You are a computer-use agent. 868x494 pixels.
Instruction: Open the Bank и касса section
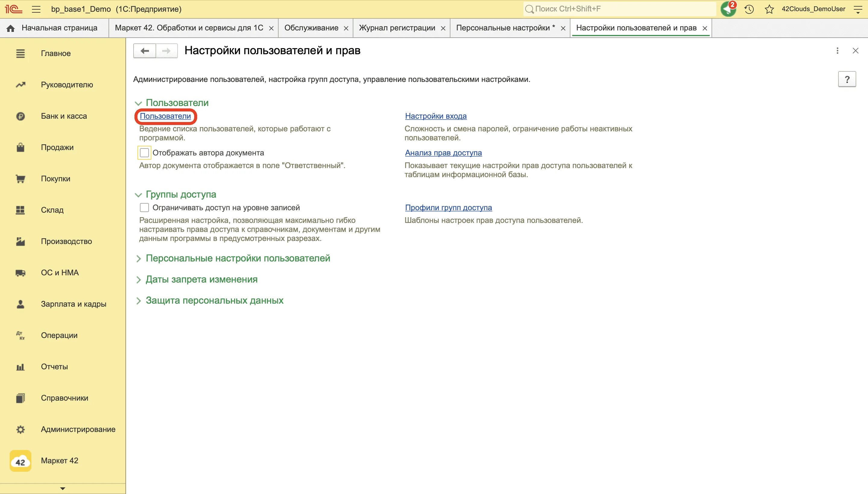tap(64, 116)
